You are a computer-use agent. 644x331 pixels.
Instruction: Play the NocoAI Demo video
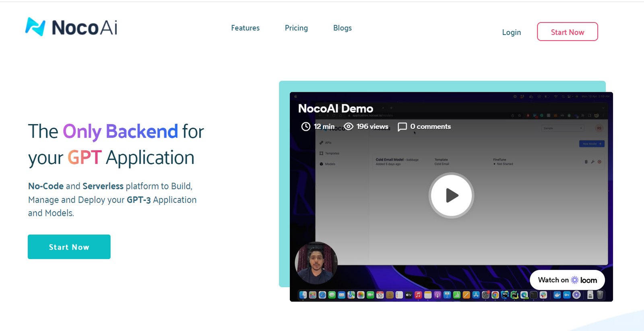[x=451, y=195]
